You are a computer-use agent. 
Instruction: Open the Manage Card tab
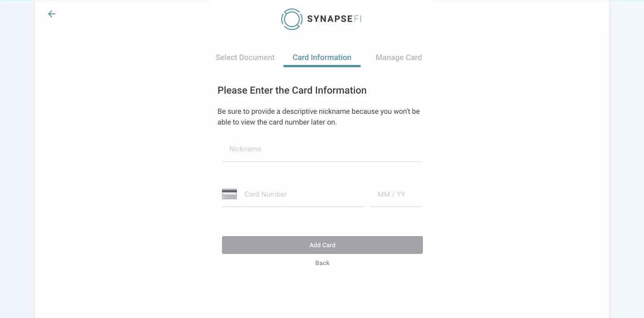(399, 57)
